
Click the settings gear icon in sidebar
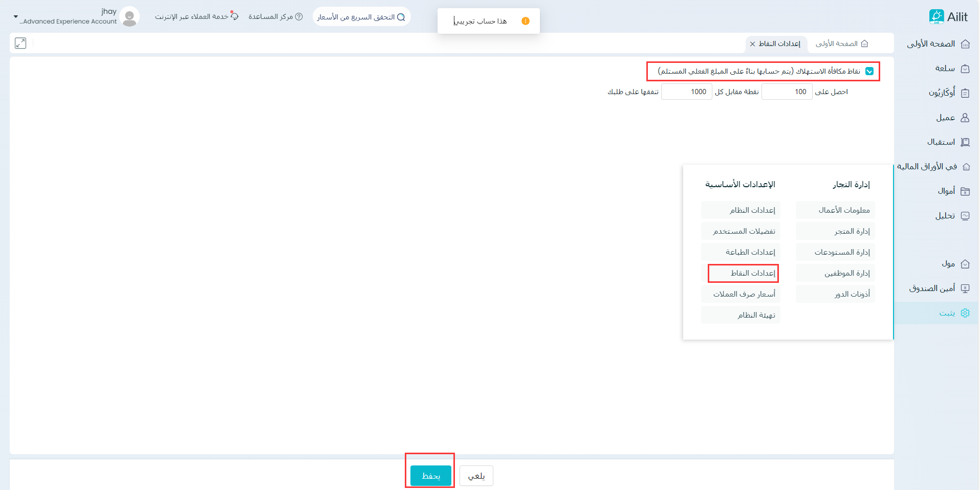965,313
